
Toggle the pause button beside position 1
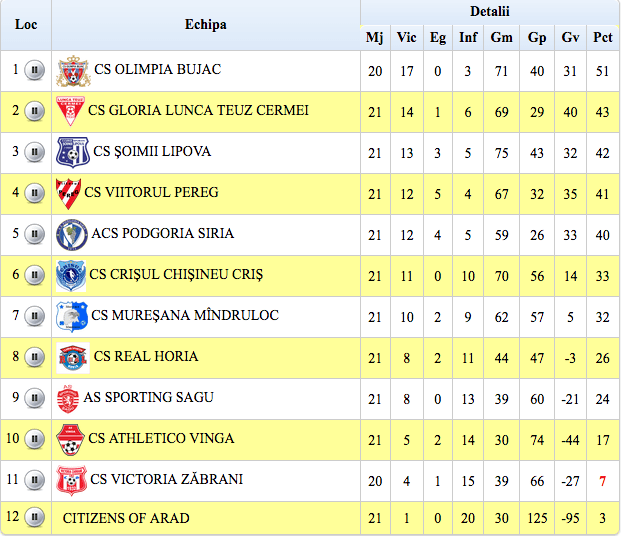[x=34, y=70]
